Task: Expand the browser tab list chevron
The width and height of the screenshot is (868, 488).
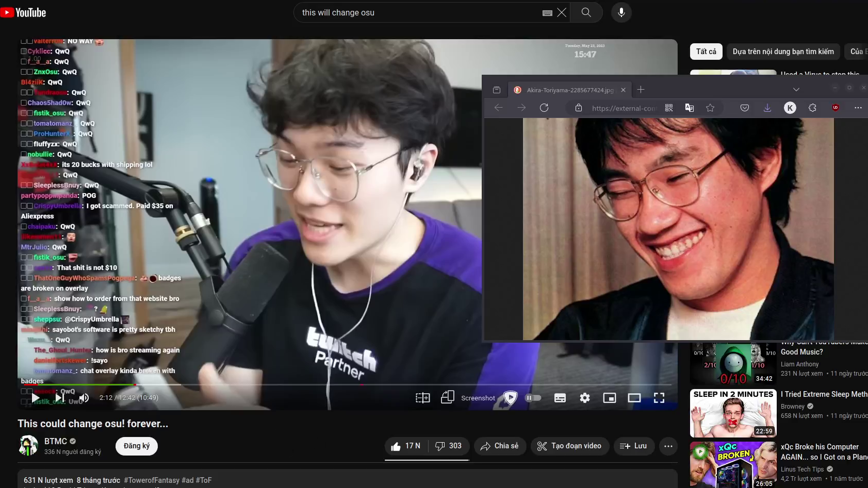Action: pyautogui.click(x=796, y=90)
